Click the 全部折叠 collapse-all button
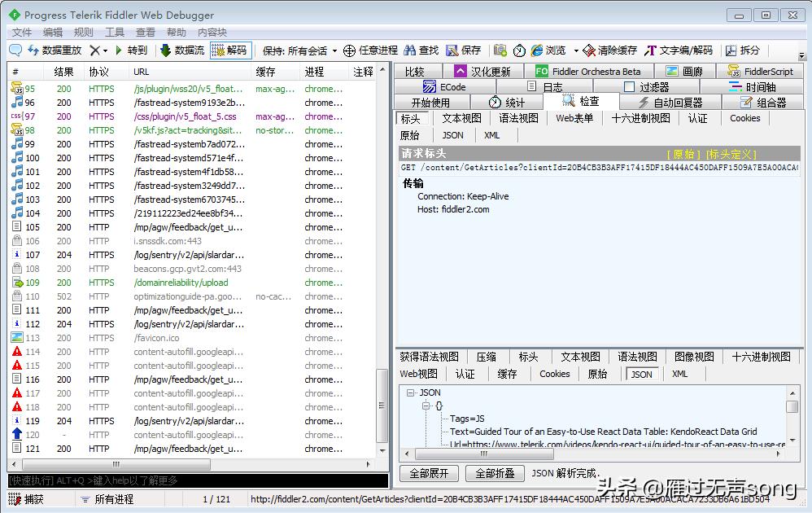Screen dimensions: 812x513 pos(494,475)
